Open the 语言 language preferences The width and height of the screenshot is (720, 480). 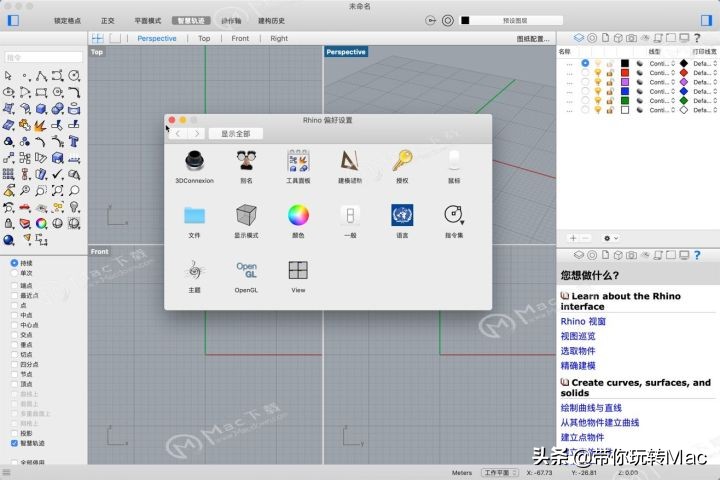click(402, 215)
